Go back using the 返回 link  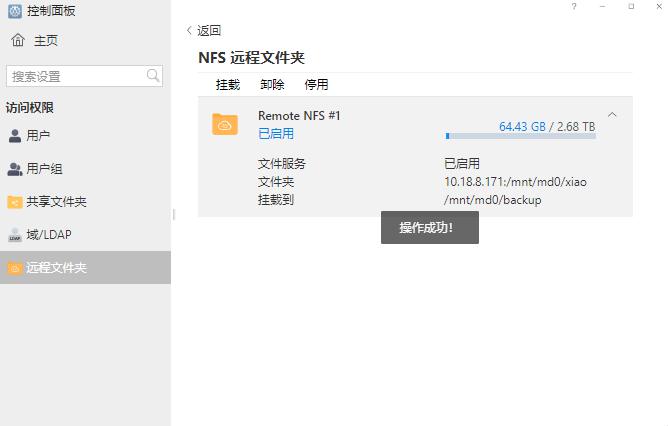[204, 31]
